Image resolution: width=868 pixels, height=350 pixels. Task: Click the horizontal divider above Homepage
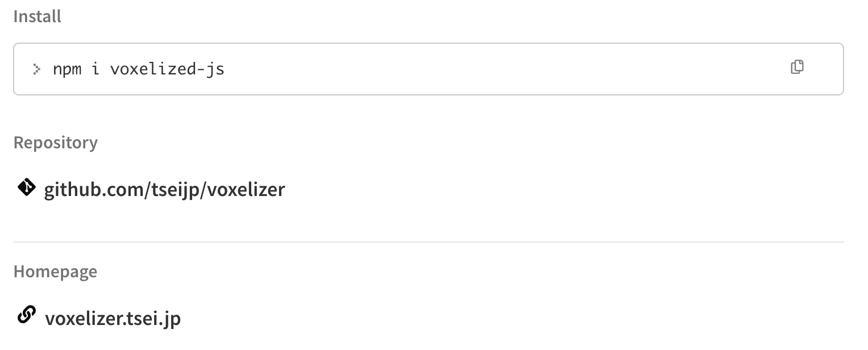[x=428, y=242]
